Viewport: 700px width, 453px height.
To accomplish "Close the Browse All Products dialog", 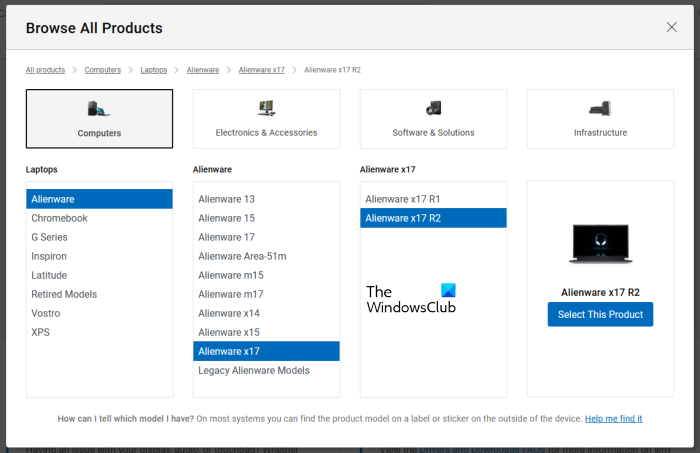I will (x=672, y=27).
